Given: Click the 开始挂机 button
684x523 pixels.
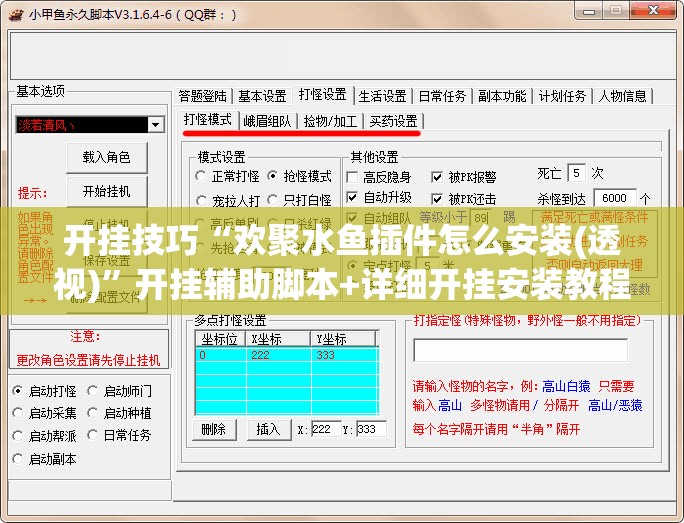Looking at the screenshot, I should point(107,191).
